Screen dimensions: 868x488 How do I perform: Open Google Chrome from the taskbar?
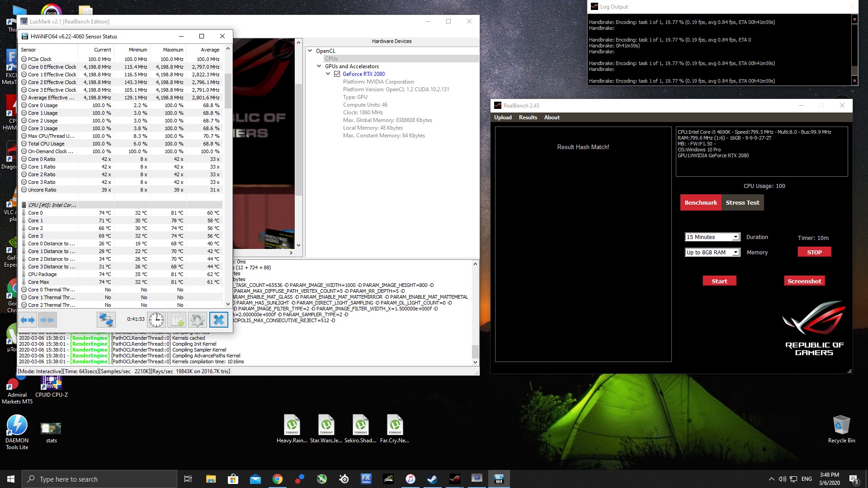pyautogui.click(x=278, y=479)
